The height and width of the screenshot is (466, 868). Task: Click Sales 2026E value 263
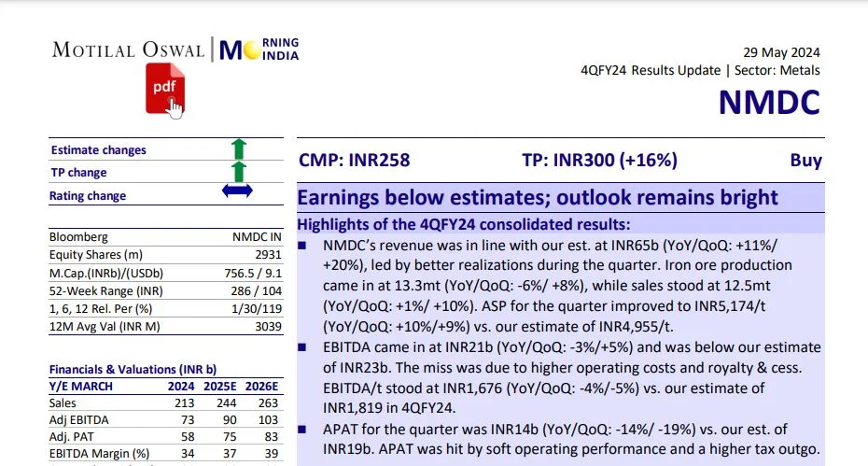(269, 403)
